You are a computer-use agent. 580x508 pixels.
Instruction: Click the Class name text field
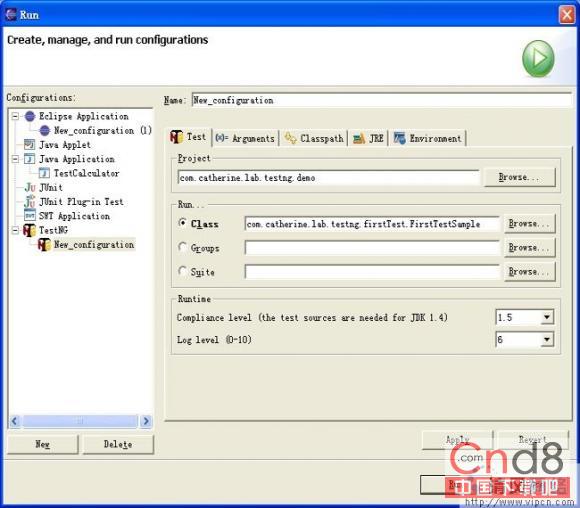tap(372, 224)
